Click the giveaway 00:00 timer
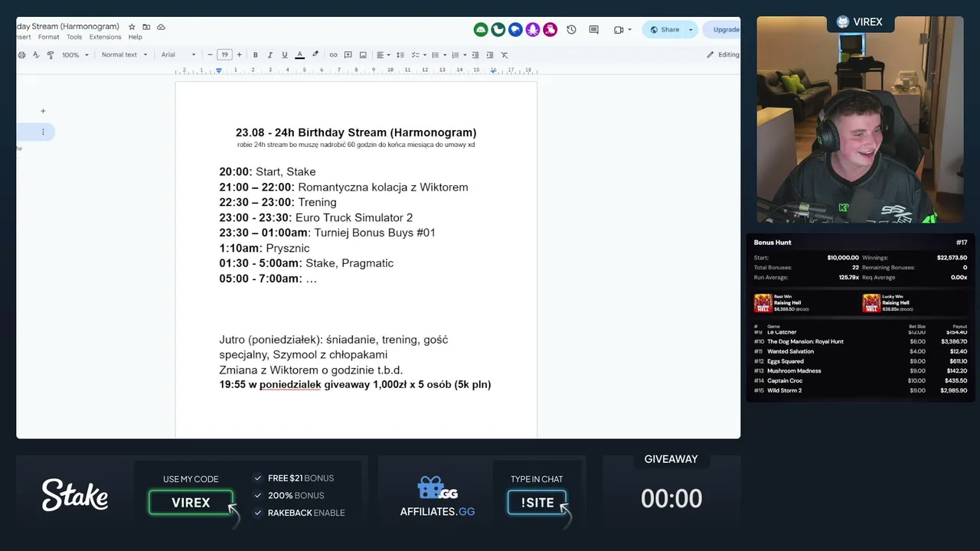Viewport: 980px width, 551px height. [671, 499]
